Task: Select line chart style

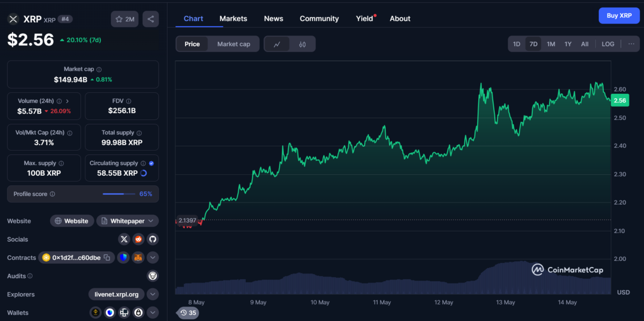Action: 277,44
